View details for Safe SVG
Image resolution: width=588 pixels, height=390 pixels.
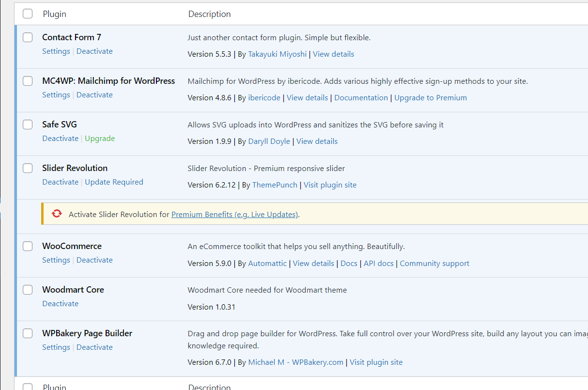[x=317, y=141]
